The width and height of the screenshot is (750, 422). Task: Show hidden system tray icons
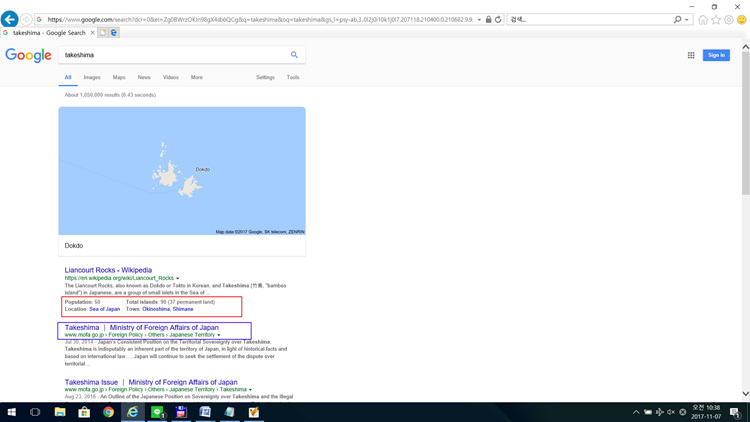pyautogui.click(x=636, y=412)
